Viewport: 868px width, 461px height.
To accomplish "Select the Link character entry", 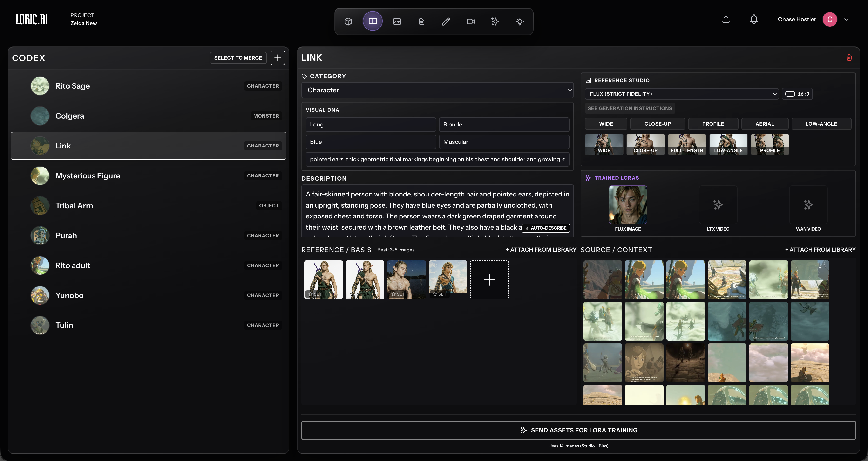I will point(148,146).
